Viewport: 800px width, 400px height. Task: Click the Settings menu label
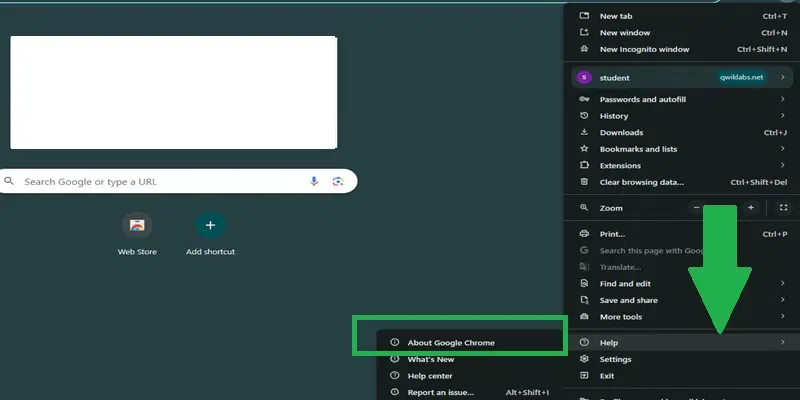click(615, 359)
